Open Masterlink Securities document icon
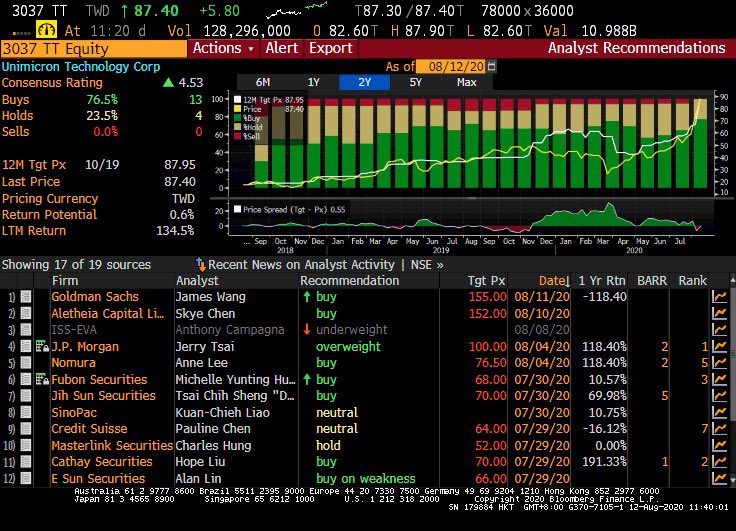Viewport: 736px width, 531px height. pos(26,445)
